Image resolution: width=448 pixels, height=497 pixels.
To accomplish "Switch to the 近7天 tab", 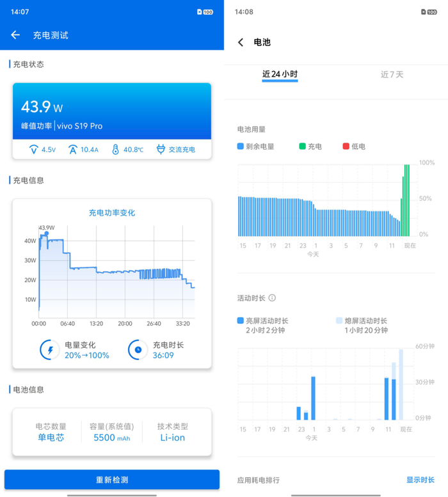I will 392,74.
